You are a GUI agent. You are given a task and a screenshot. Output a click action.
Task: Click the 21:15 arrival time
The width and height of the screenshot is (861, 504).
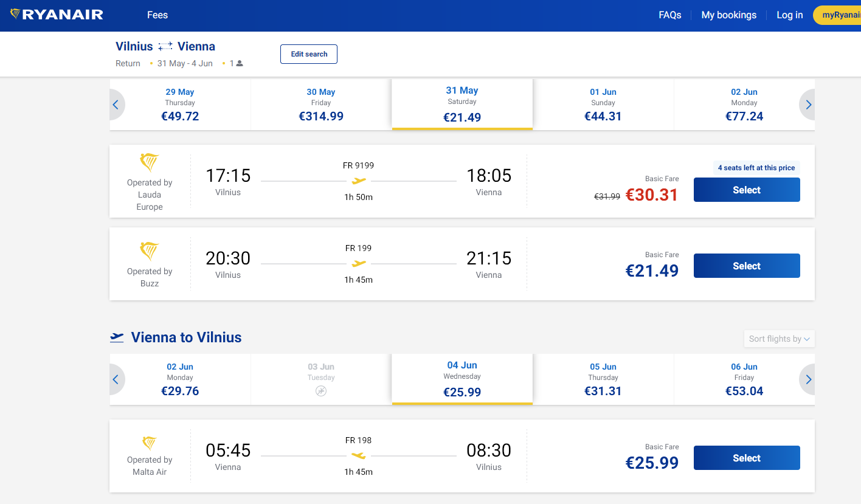489,258
